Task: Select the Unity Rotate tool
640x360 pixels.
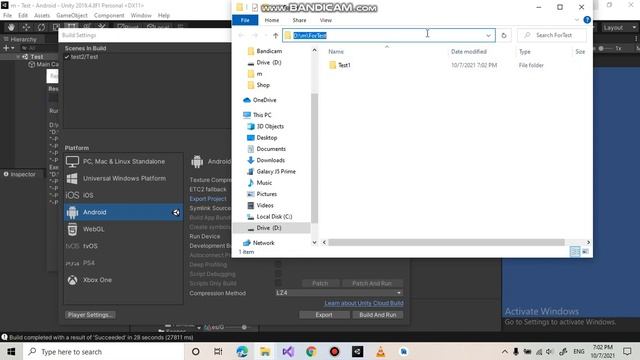Action: 41,27
